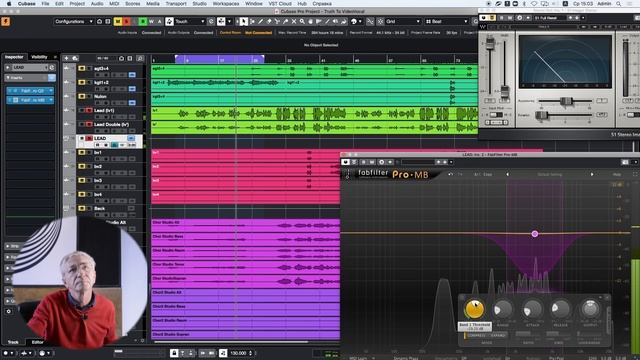Mute the agf3+4 track
The width and height of the screenshot is (640, 360).
click(x=81, y=69)
